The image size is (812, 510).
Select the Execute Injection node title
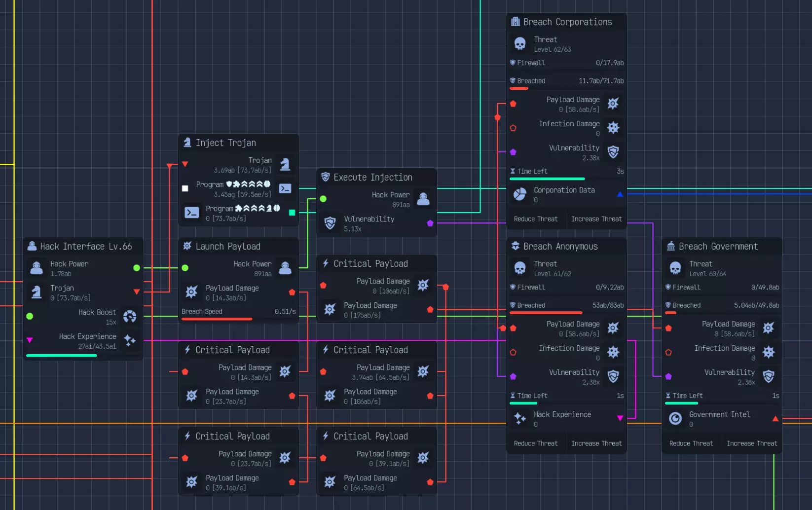tap(373, 178)
